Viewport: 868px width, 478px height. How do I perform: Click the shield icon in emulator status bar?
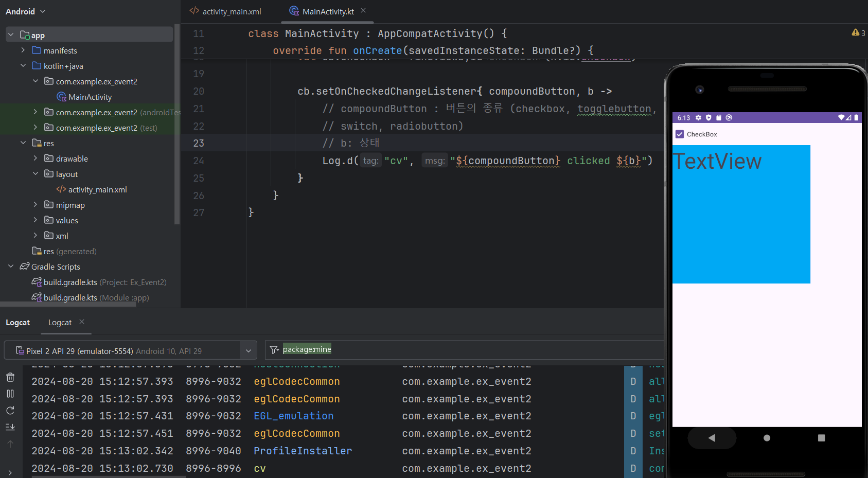[708, 118]
